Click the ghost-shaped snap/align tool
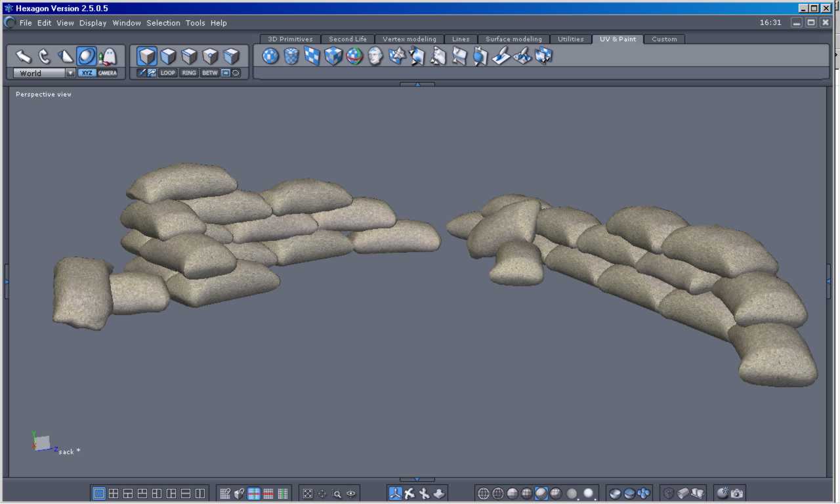This screenshot has height=504, width=840. (x=108, y=56)
